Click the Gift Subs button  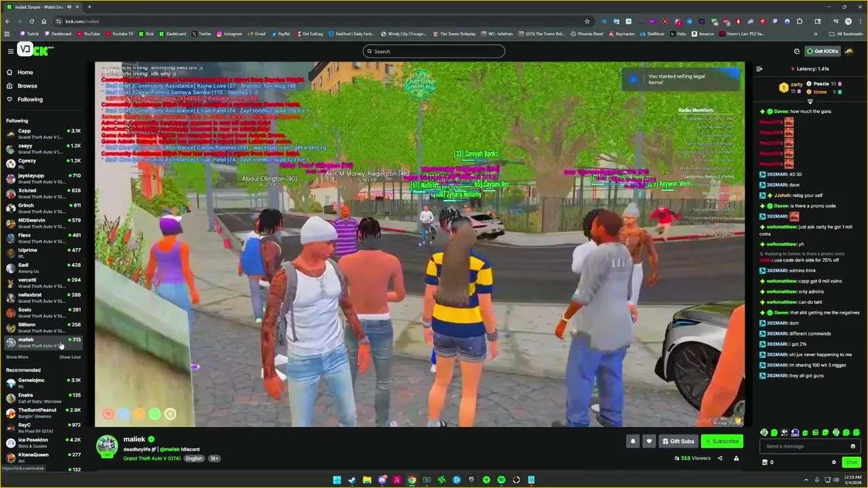click(678, 441)
